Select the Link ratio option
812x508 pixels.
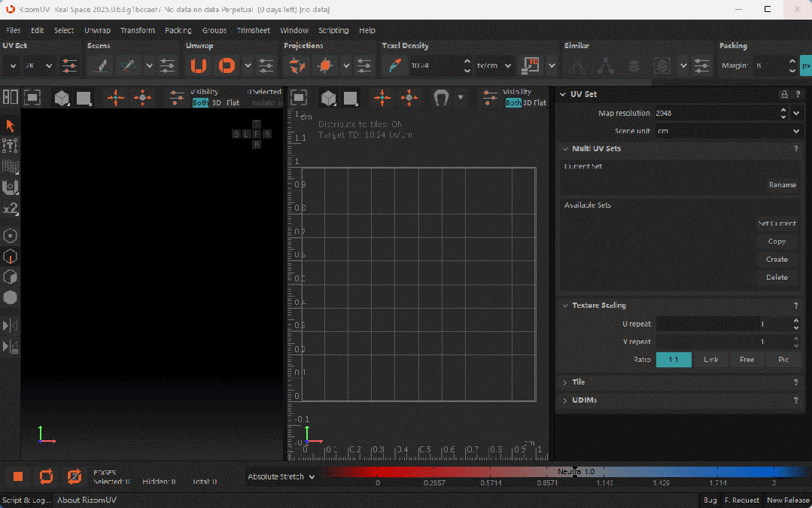click(710, 360)
